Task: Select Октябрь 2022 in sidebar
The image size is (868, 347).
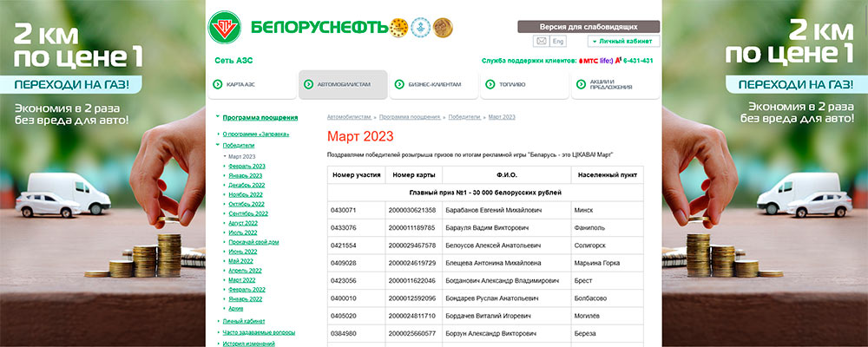Action: (247, 204)
